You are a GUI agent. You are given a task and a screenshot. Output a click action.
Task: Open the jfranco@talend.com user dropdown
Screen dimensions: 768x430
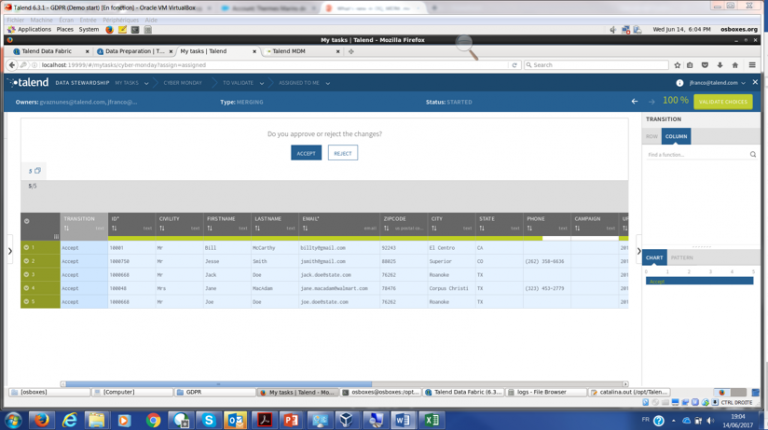pyautogui.click(x=718, y=83)
